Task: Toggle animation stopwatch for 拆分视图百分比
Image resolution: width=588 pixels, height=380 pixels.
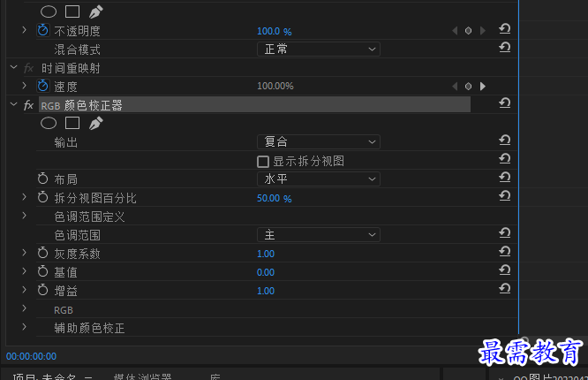Action: click(x=42, y=197)
